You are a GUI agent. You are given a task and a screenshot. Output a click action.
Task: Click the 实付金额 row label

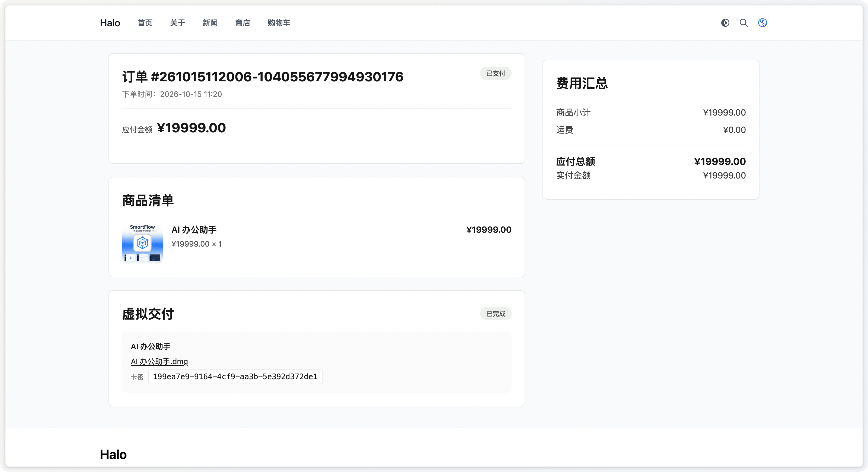(573, 176)
